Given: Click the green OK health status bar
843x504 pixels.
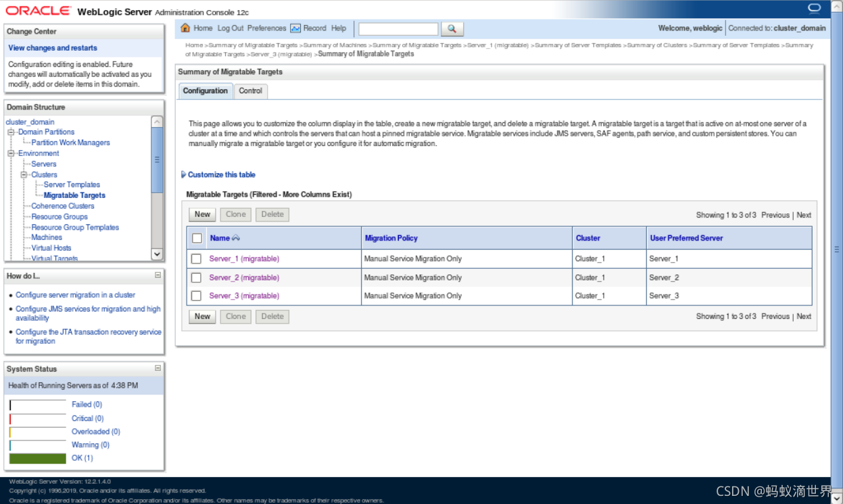Looking at the screenshot, I should [38, 458].
